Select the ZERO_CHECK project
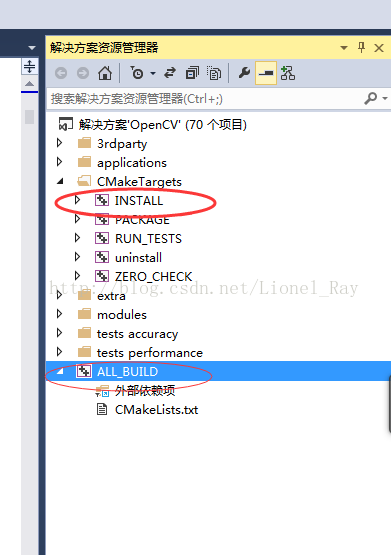 click(x=154, y=276)
